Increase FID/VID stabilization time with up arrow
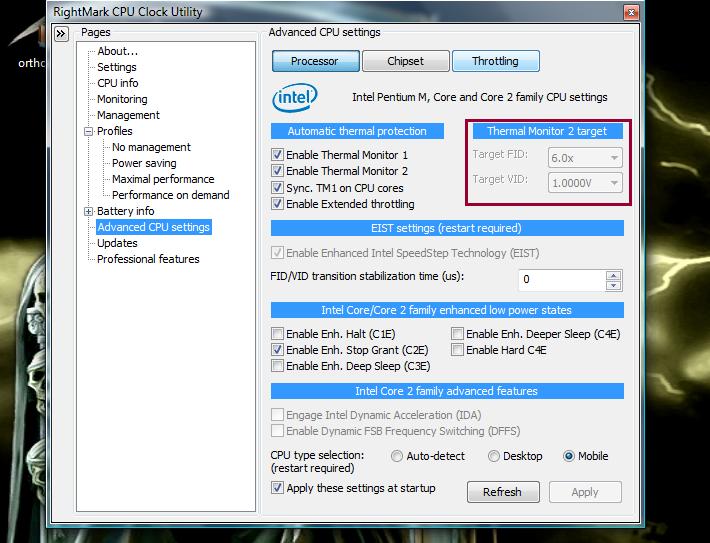The image size is (710, 543). (614, 275)
